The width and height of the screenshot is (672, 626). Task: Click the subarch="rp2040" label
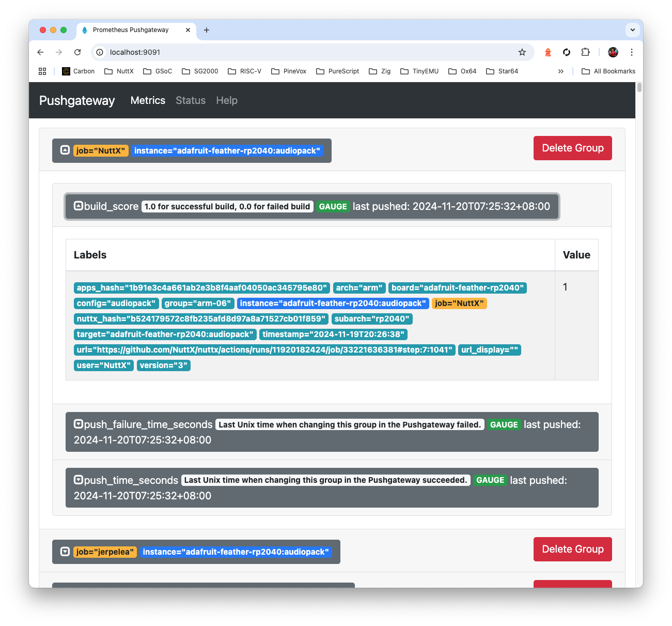pyautogui.click(x=372, y=319)
